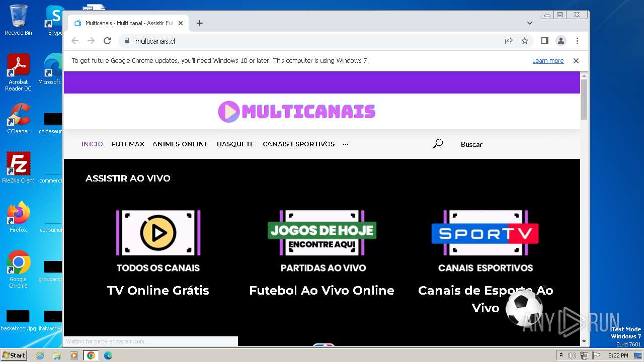
Task: Open the FUTEMAX menu item
Action: (x=128, y=144)
